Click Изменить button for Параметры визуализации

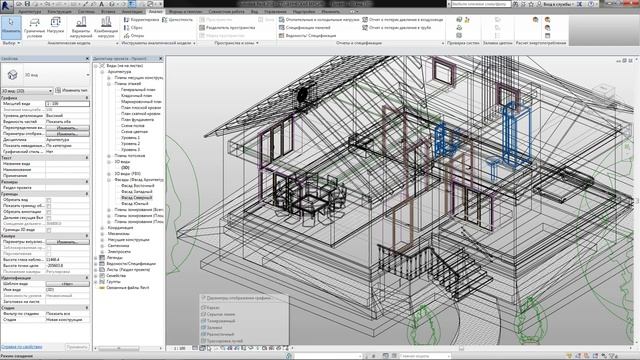pyautogui.click(x=67, y=242)
